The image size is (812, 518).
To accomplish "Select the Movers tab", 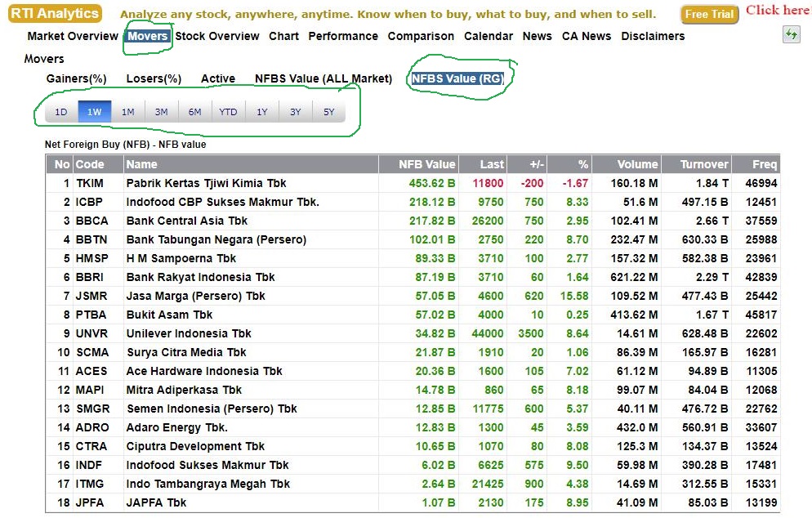I will click(148, 36).
